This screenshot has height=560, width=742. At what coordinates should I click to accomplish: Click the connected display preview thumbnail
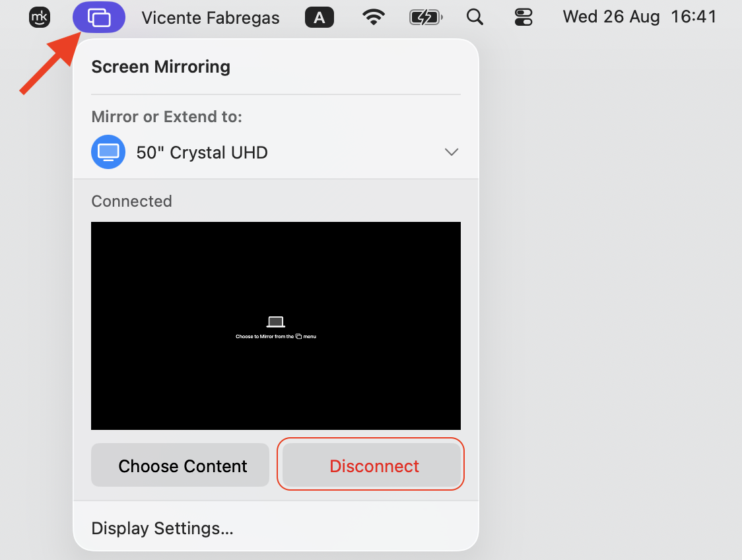pos(276,326)
